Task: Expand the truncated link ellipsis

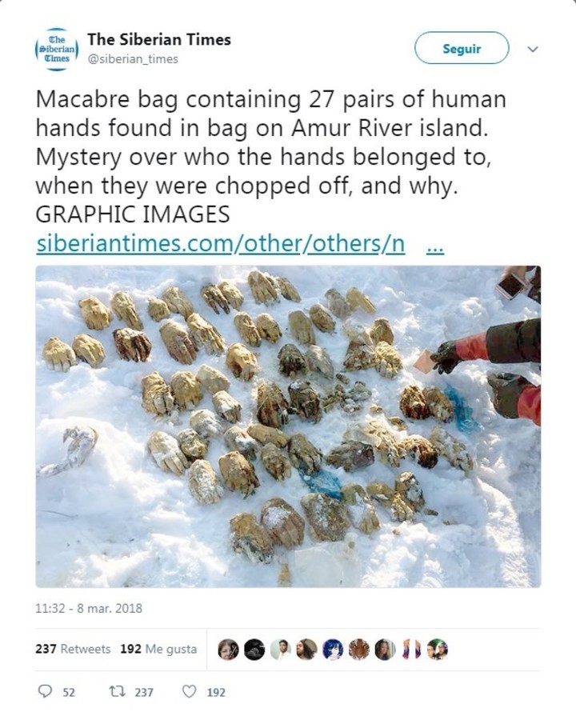Action: pyautogui.click(x=435, y=248)
